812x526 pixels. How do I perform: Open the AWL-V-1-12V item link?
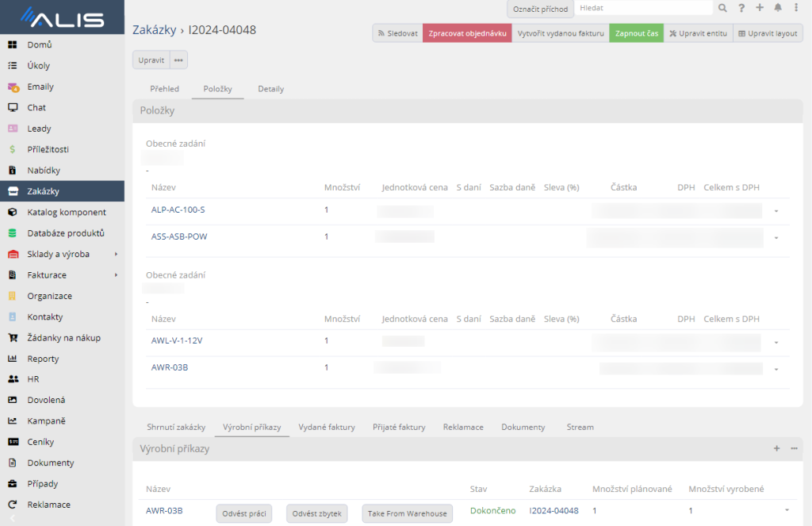click(177, 340)
